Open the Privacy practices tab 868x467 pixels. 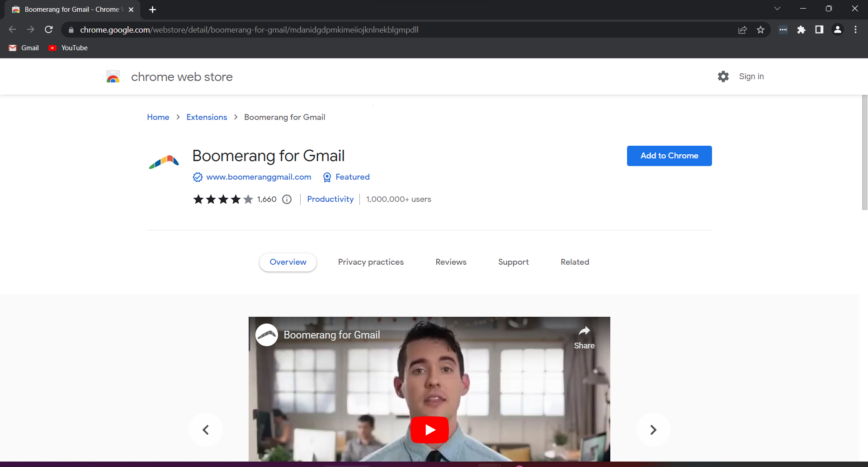371,262
